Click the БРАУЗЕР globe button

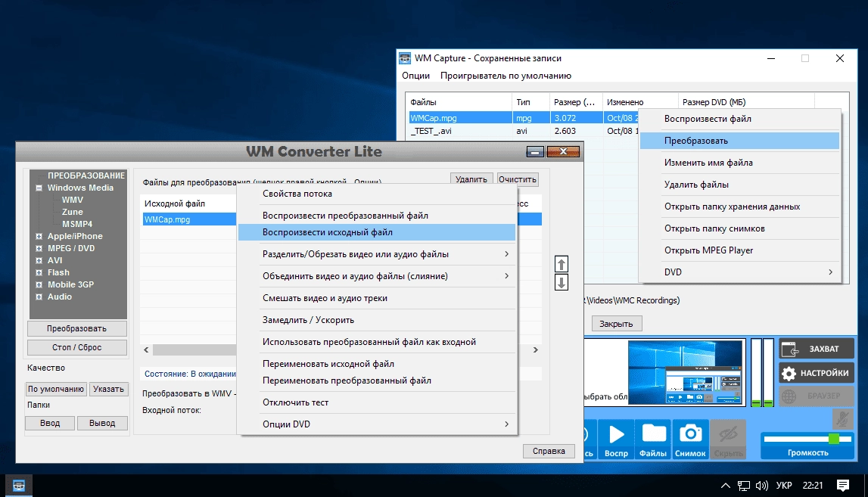coord(817,396)
